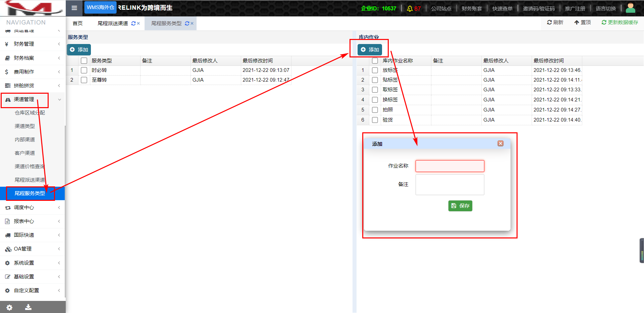Click the 刷新 refresh button
644x313 pixels.
click(555, 23)
